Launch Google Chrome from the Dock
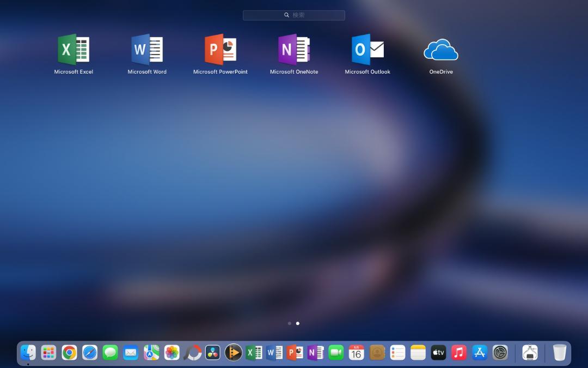Image resolution: width=588 pixels, height=368 pixels. pyautogui.click(x=69, y=353)
